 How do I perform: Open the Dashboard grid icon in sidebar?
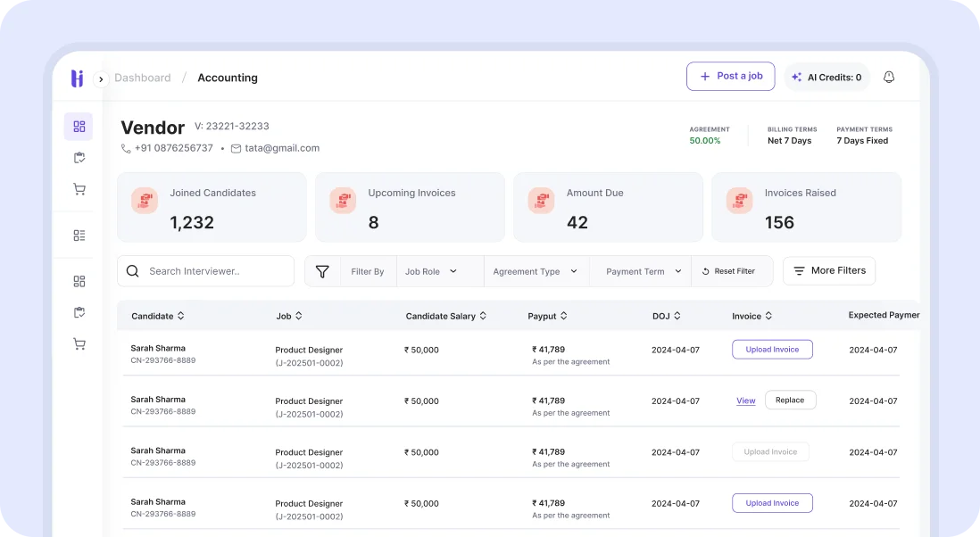tap(79, 126)
